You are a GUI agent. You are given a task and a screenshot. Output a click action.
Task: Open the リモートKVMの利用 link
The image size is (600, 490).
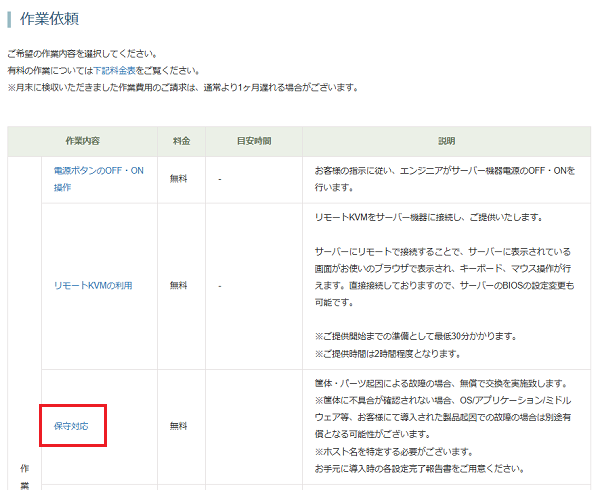point(93,286)
